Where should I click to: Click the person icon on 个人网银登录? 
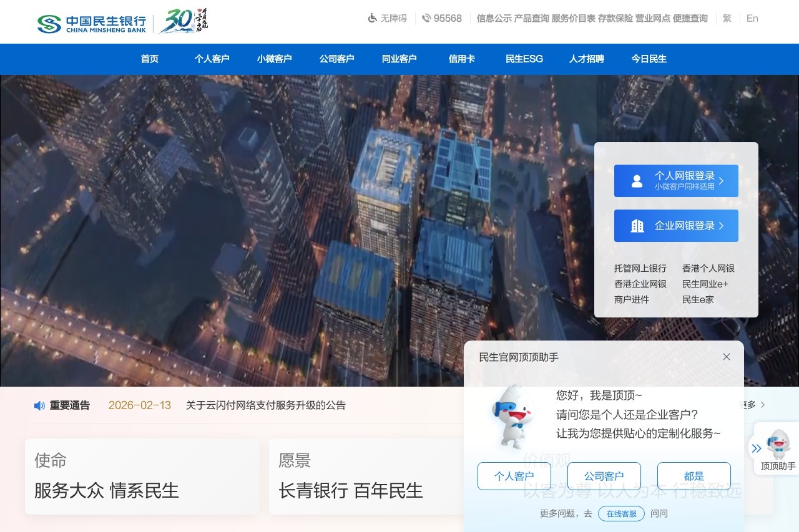(x=637, y=181)
